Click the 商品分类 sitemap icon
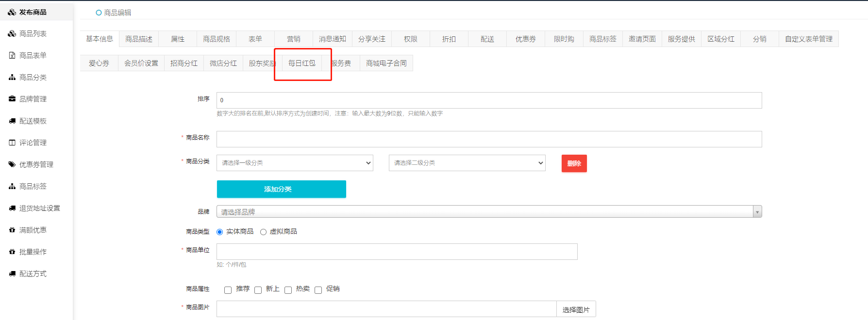868x320 pixels. (x=12, y=77)
